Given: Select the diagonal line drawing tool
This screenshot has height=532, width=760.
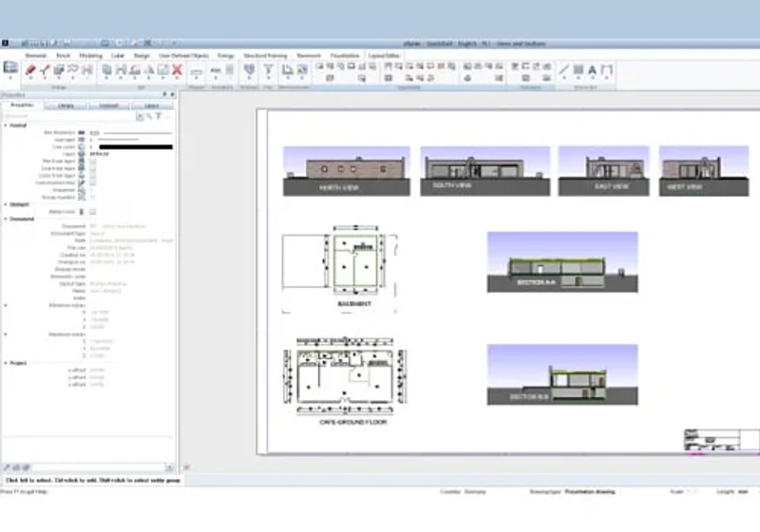Looking at the screenshot, I should 563,69.
